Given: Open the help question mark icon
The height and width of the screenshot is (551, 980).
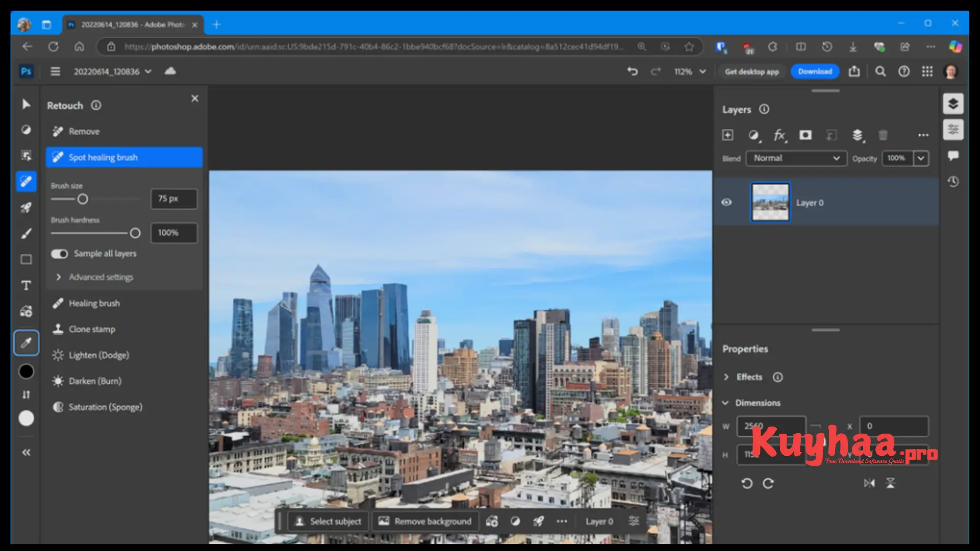Looking at the screenshot, I should pos(904,71).
